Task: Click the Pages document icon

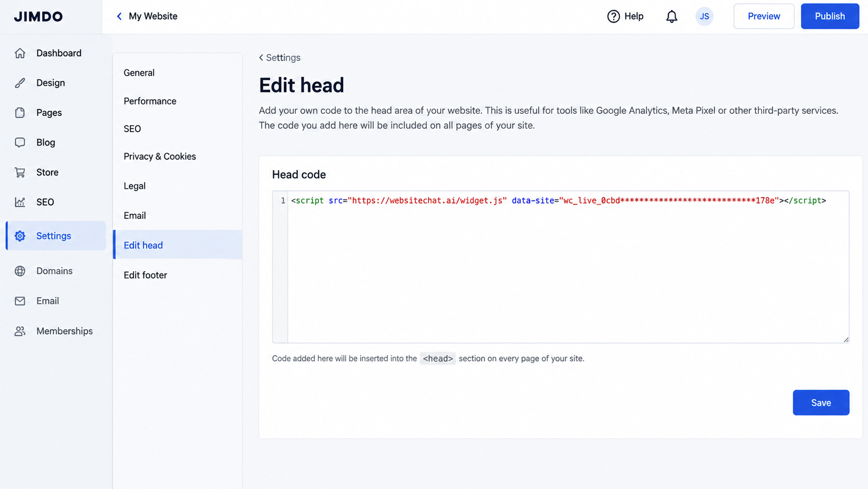Action: [20, 113]
